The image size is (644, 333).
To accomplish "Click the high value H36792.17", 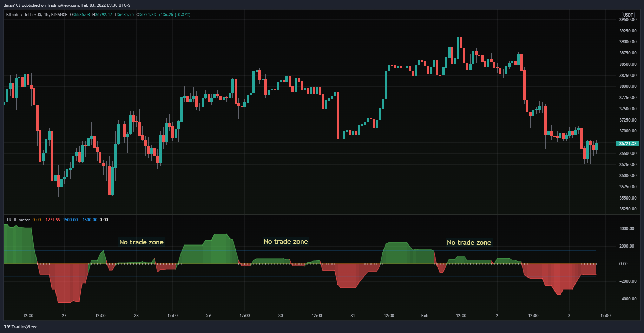I will [x=102, y=15].
